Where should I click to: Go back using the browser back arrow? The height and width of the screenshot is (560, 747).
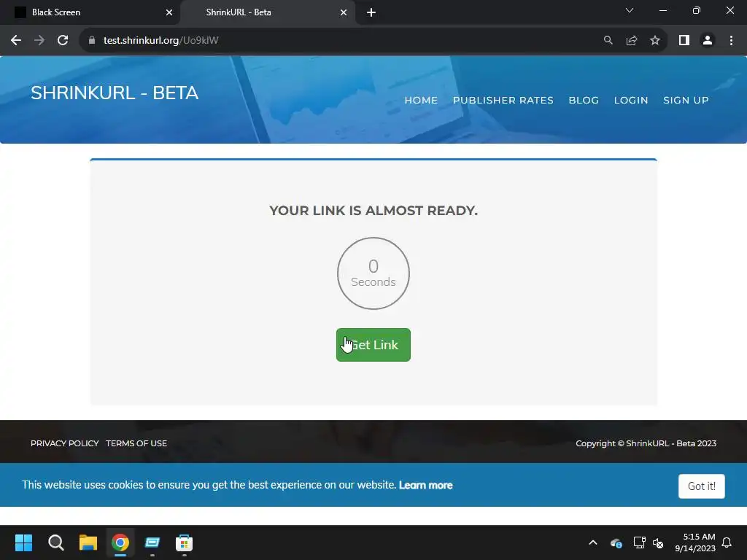16,41
